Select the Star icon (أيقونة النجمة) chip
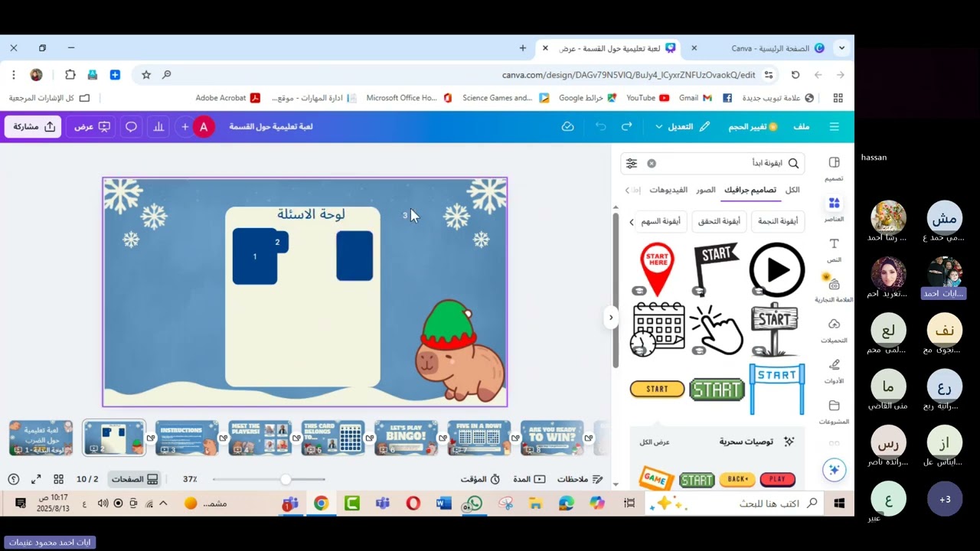Screen dimensions: 980x551 (778, 221)
